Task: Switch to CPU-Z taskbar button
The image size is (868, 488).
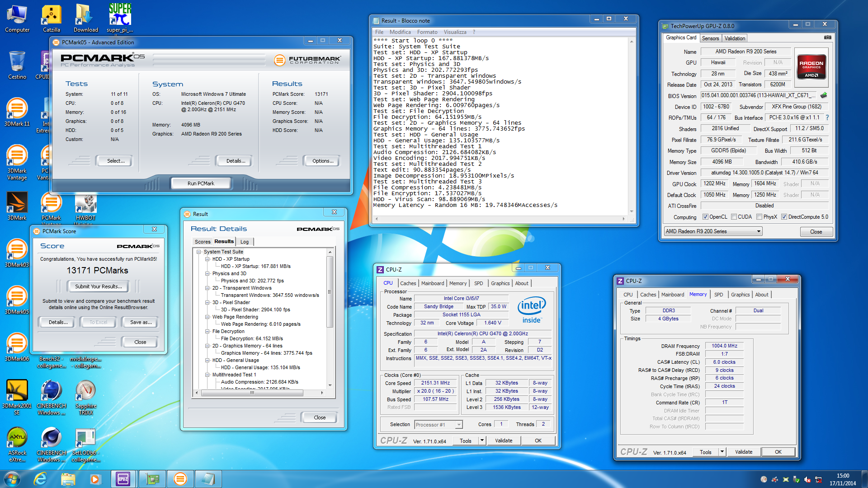Action: tap(123, 479)
